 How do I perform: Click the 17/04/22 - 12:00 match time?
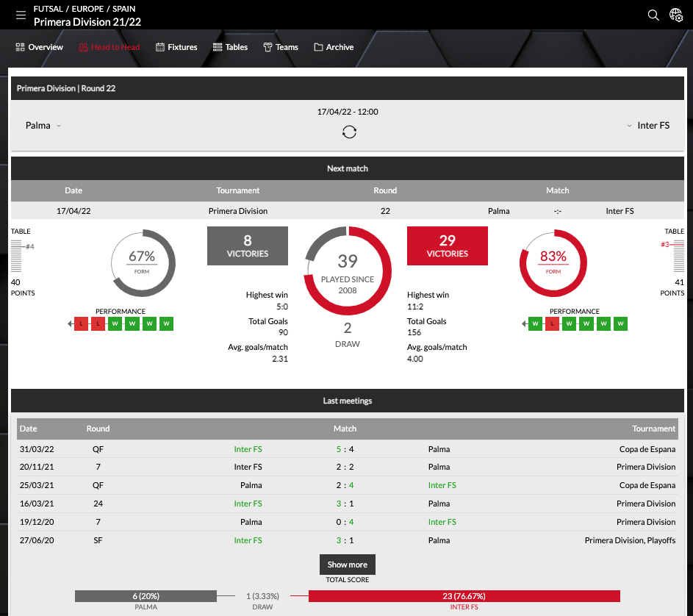click(x=348, y=112)
